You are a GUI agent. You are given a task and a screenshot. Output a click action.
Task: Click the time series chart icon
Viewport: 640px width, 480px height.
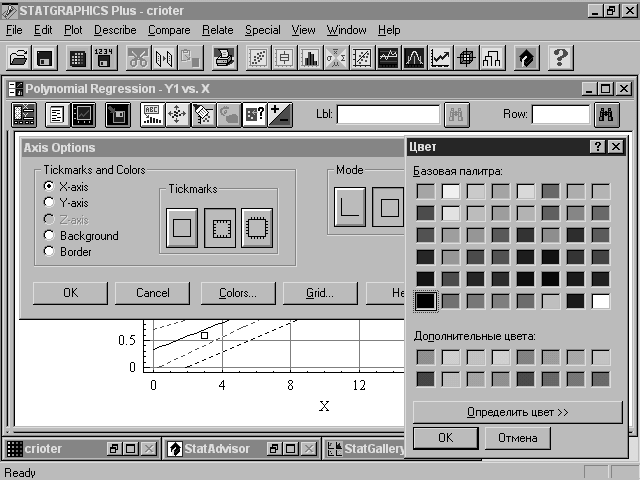[x=388, y=58]
